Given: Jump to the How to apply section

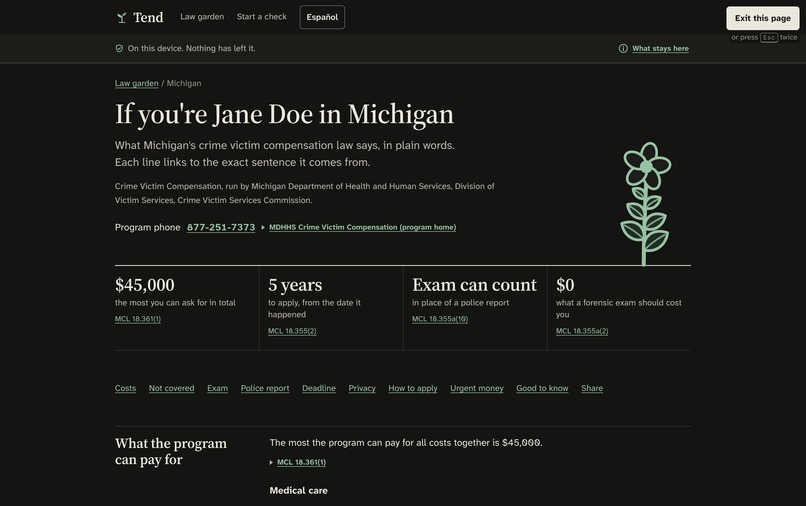Looking at the screenshot, I should [x=413, y=388].
